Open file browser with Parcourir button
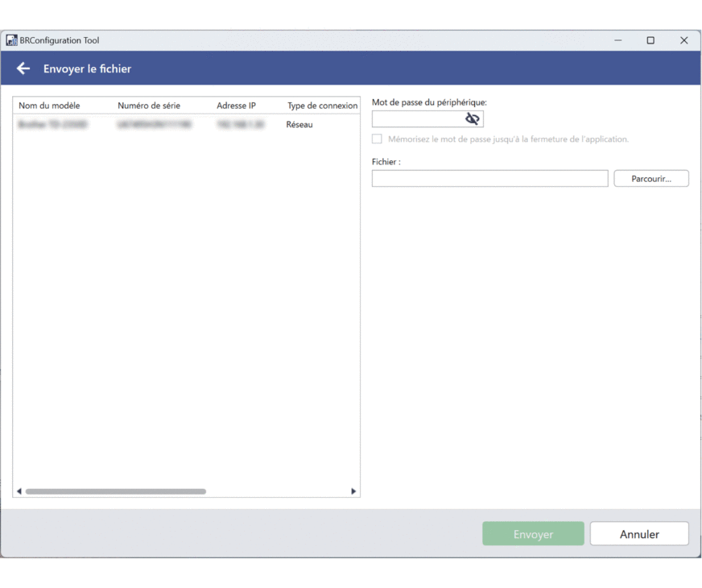The height and width of the screenshot is (588, 702). click(x=651, y=178)
